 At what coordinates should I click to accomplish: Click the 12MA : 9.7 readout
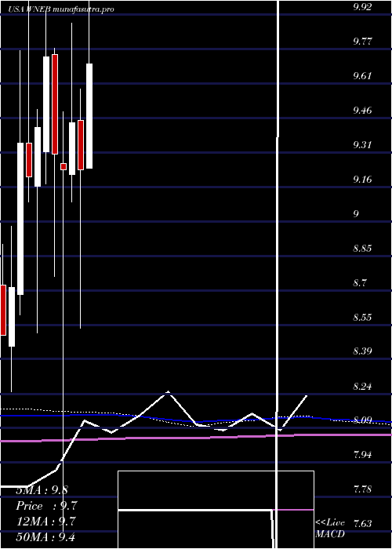coord(47,522)
